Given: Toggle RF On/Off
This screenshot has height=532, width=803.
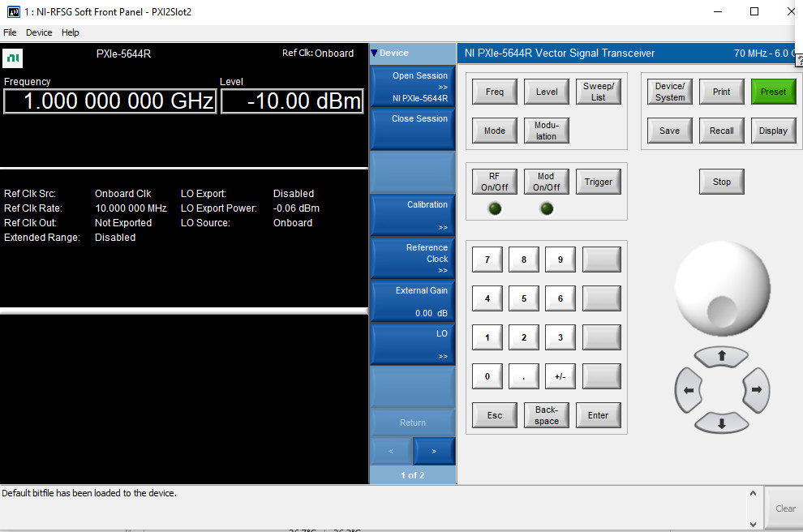Looking at the screenshot, I should pyautogui.click(x=494, y=182).
